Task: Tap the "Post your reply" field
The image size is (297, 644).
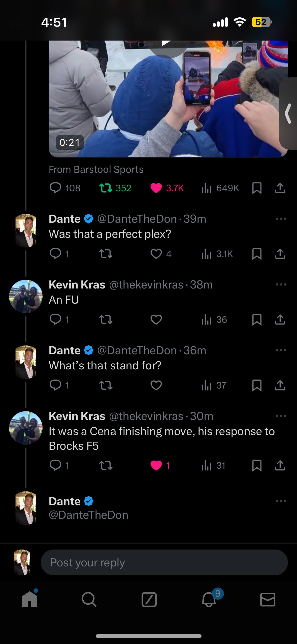Action: [164, 562]
